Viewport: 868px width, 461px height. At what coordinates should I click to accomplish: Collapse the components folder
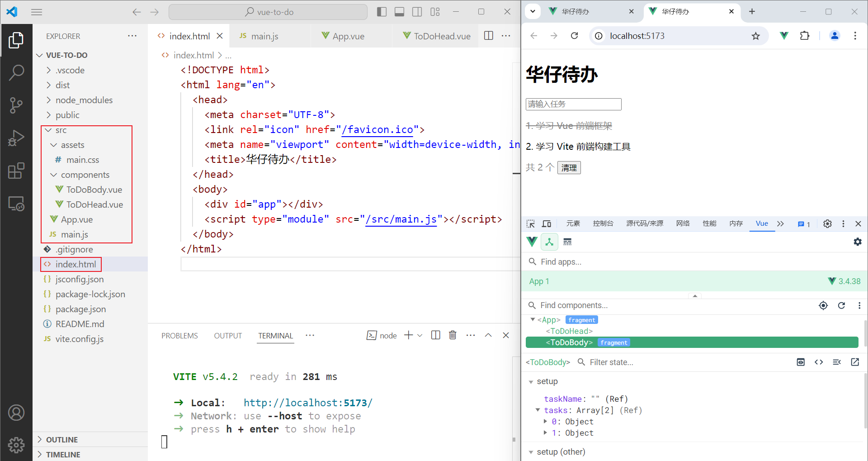[x=54, y=175]
